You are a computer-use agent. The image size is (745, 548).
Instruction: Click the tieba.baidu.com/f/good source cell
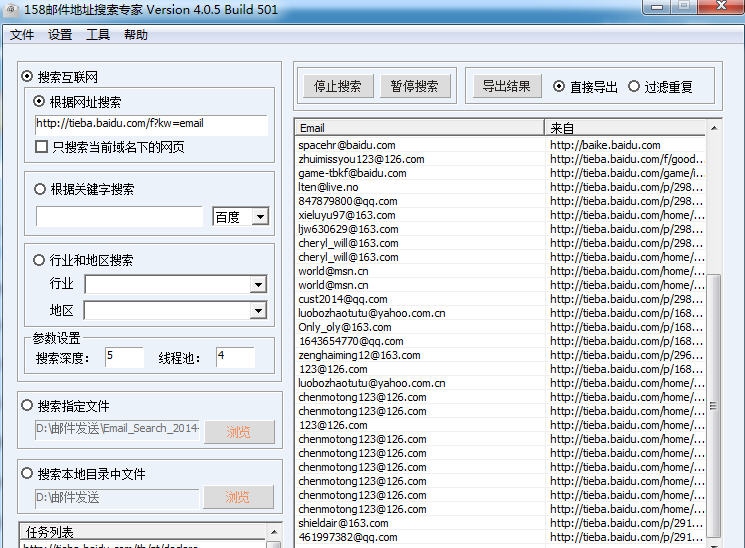(x=626, y=159)
